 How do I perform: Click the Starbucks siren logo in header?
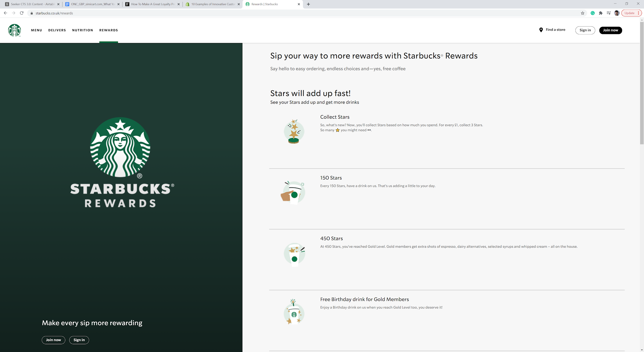point(14,30)
